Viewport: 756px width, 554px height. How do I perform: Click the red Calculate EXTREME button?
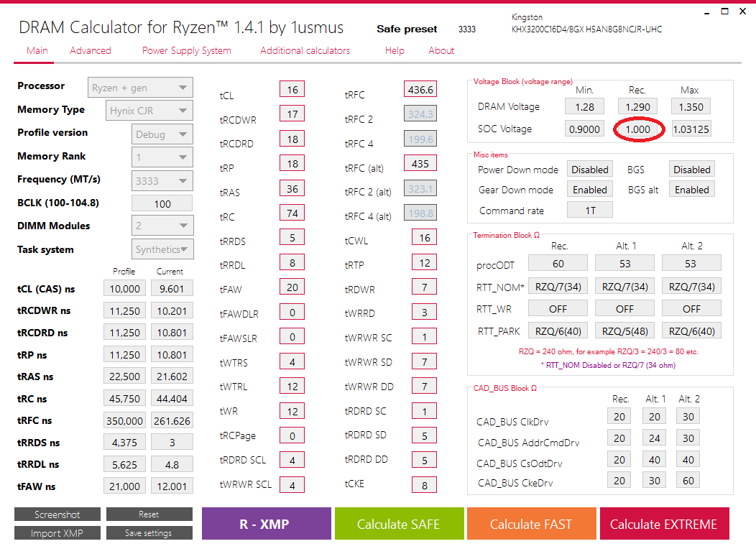click(x=665, y=524)
